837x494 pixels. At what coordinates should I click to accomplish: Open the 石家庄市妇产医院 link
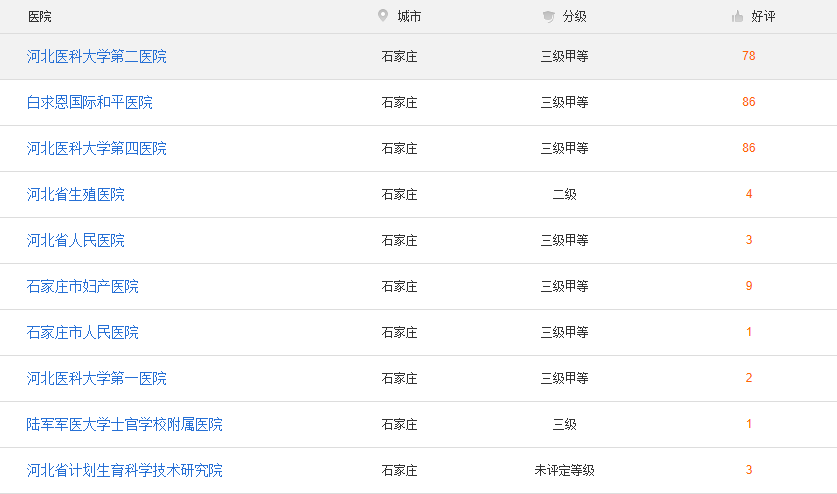(x=82, y=287)
